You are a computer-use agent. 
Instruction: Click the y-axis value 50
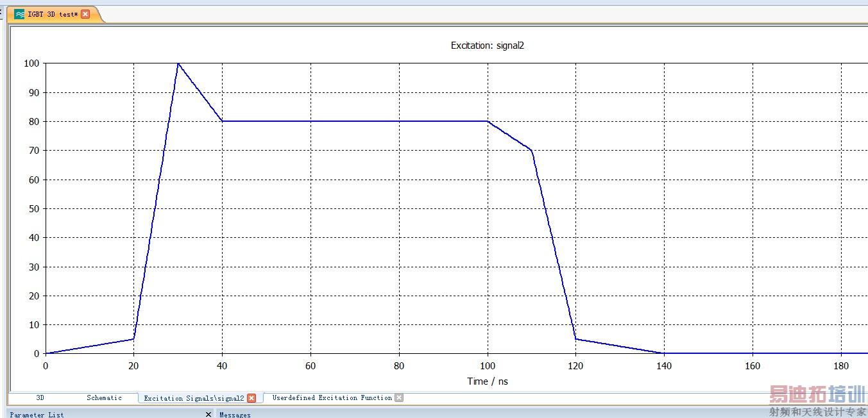34,208
